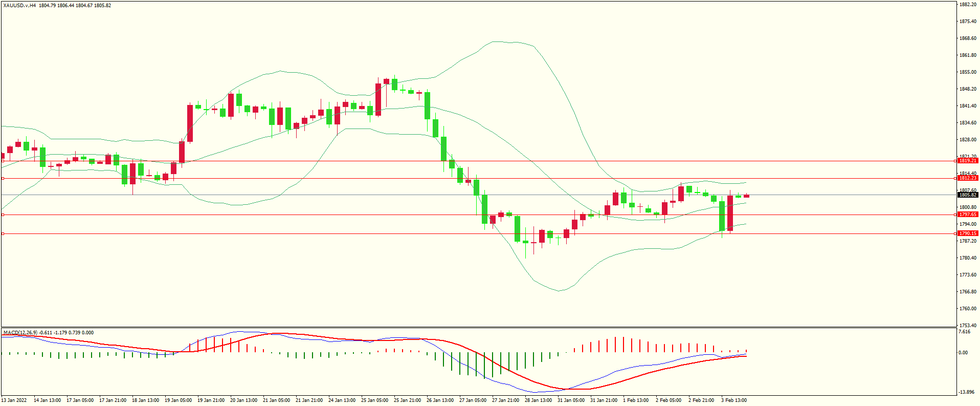Click the 1841.40 price scale label
980x406 pixels.
[x=968, y=106]
